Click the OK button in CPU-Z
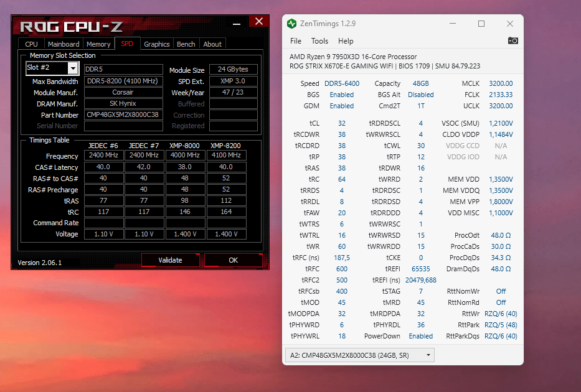 coord(233,260)
